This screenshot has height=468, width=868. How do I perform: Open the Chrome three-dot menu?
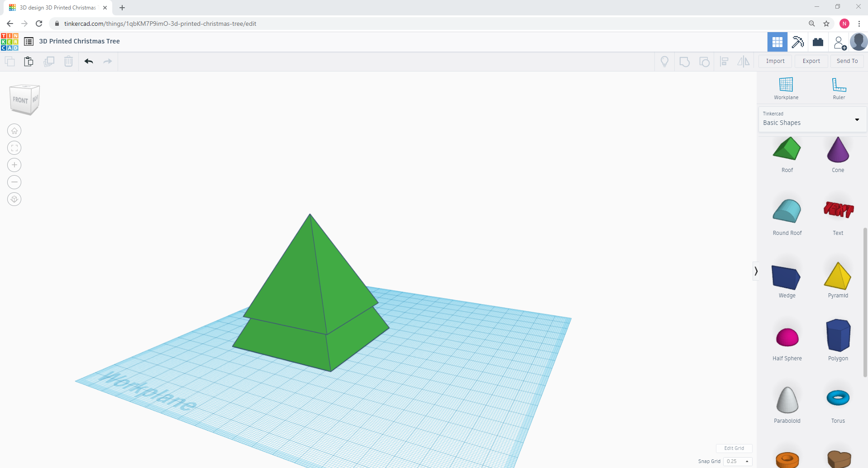tap(859, 24)
